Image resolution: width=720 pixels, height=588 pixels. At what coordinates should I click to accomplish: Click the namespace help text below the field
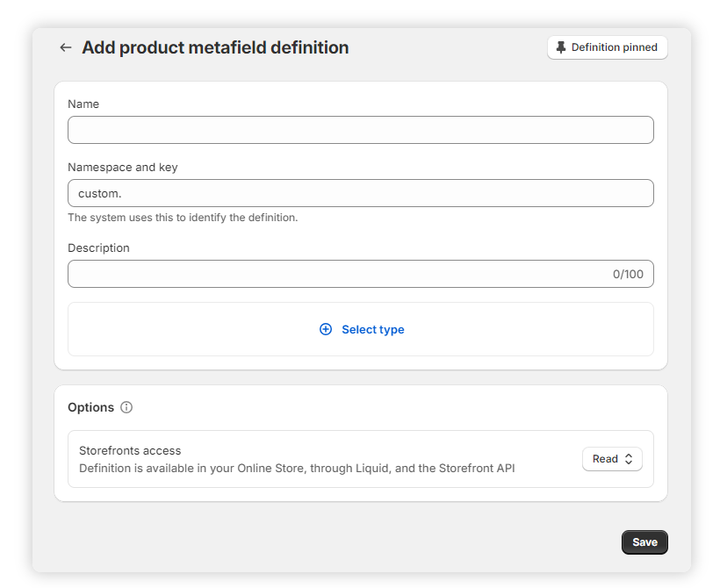tap(183, 218)
